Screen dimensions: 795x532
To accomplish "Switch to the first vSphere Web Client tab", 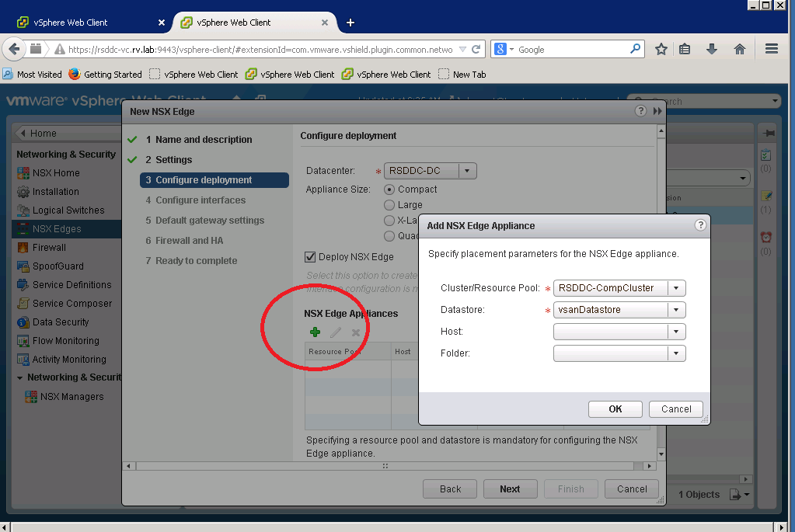I will 85,23.
